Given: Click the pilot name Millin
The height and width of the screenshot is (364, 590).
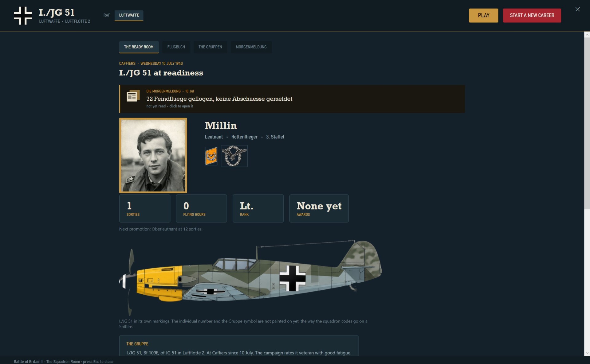Looking at the screenshot, I should click(x=221, y=126).
